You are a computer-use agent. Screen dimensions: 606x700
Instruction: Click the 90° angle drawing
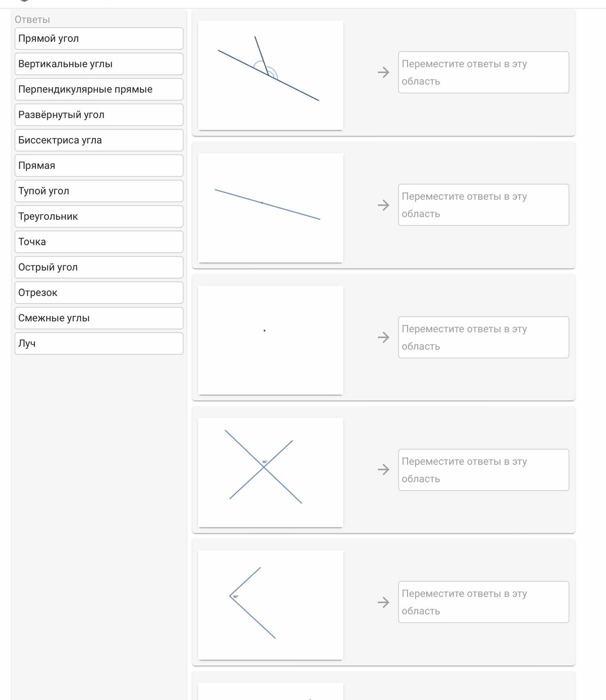point(271,604)
